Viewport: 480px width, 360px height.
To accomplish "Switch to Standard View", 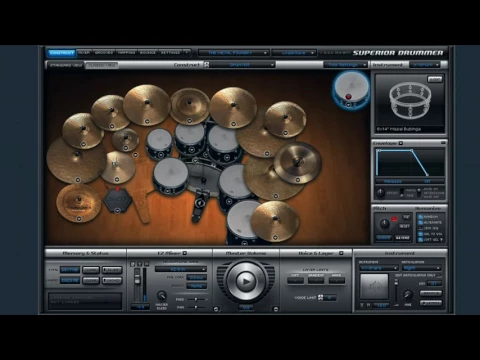I will pos(66,65).
